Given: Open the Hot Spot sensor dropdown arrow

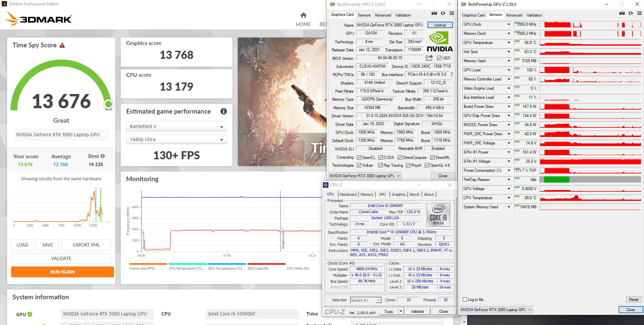Looking at the screenshot, I should (509, 52).
